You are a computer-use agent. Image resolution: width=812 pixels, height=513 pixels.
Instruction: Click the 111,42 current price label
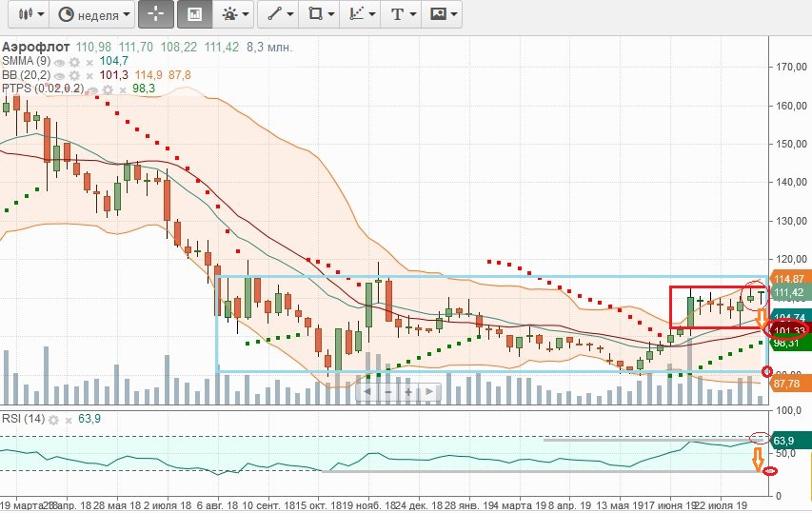tap(786, 292)
